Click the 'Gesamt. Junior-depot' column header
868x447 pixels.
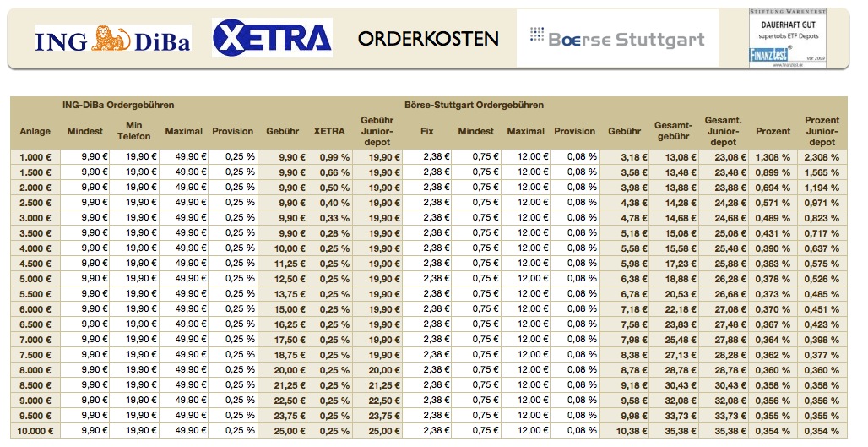click(x=723, y=131)
